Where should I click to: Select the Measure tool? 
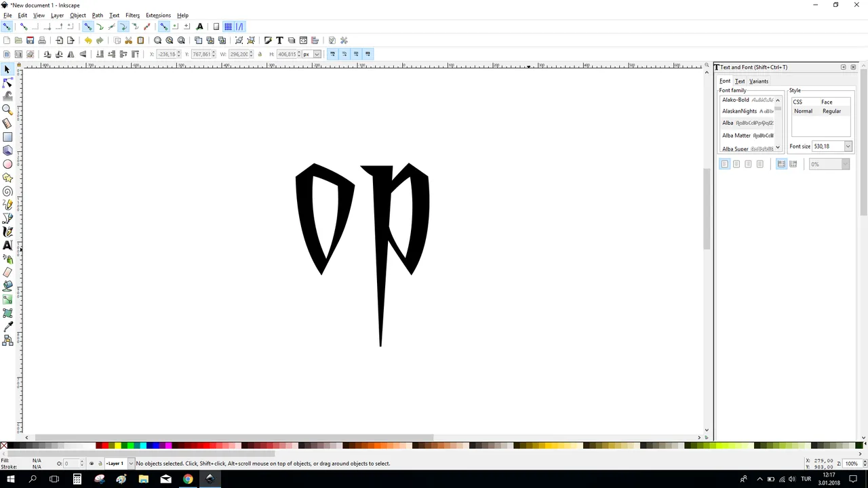click(7, 123)
